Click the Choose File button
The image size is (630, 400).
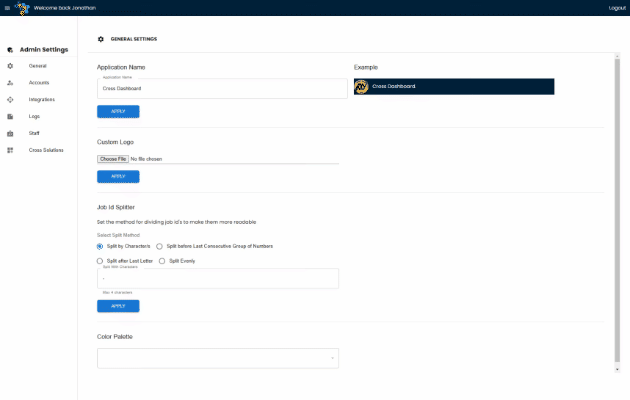tap(113, 159)
